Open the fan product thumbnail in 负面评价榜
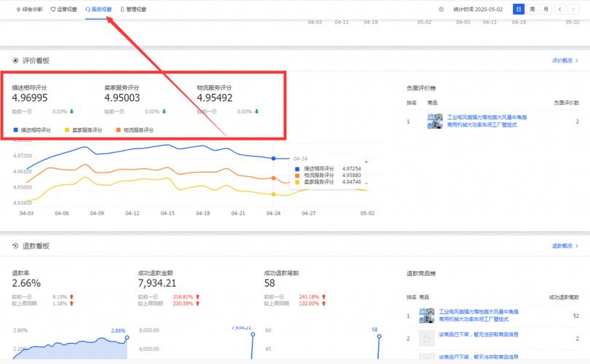This screenshot has width=590, height=364. click(x=435, y=122)
